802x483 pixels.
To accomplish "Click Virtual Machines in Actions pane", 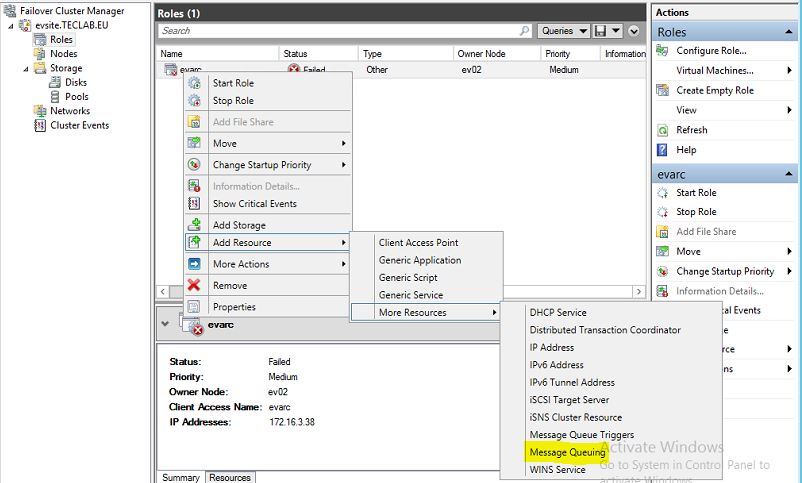I will pos(714,70).
